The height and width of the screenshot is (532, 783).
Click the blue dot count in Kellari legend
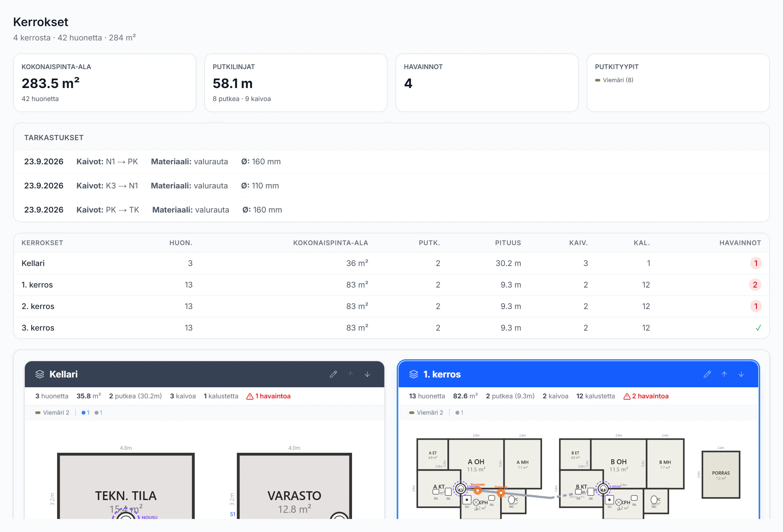(85, 412)
